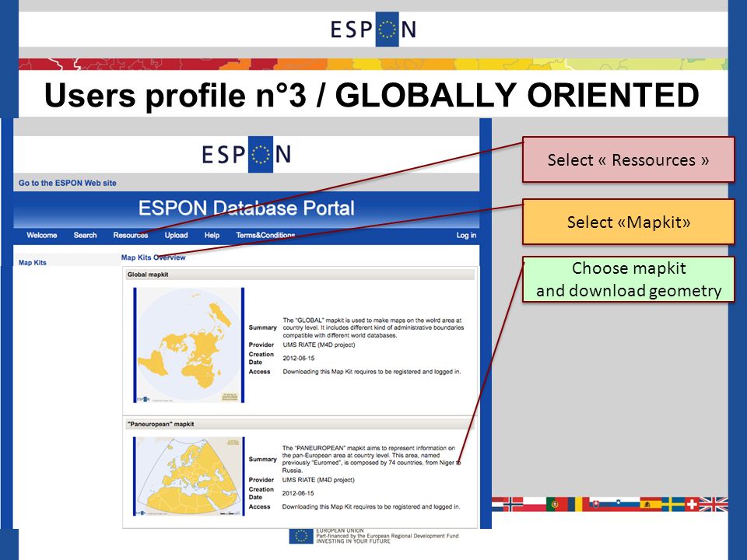Follow the Go to the ESPON Web site link

pyautogui.click(x=67, y=183)
